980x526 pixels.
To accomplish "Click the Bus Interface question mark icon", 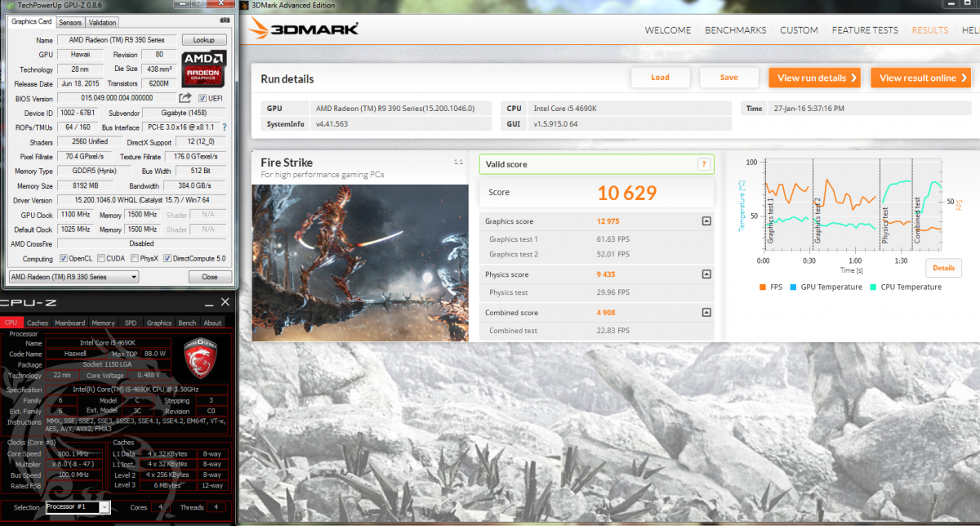I will [x=225, y=127].
